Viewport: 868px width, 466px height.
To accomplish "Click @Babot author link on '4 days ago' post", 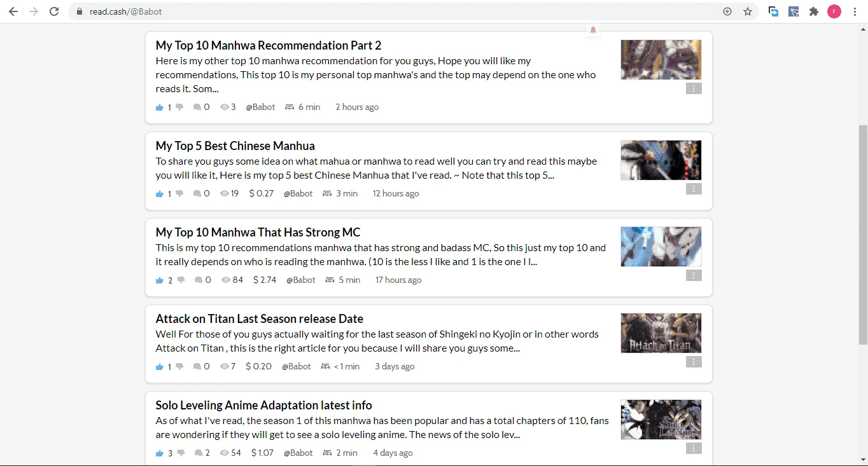I will coord(298,453).
